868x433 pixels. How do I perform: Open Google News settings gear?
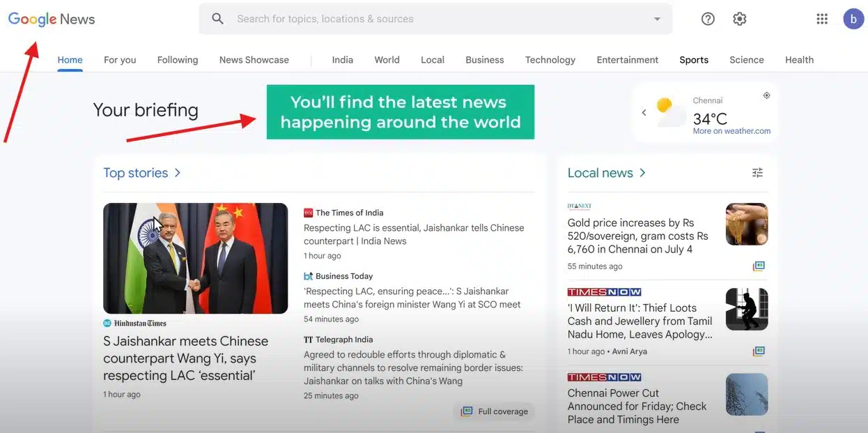pyautogui.click(x=739, y=18)
